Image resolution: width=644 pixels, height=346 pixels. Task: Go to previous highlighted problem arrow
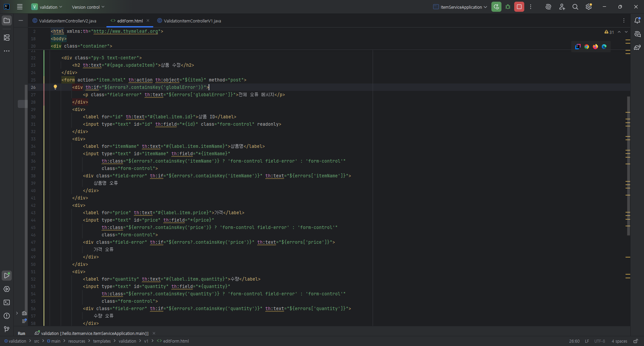tap(619, 32)
